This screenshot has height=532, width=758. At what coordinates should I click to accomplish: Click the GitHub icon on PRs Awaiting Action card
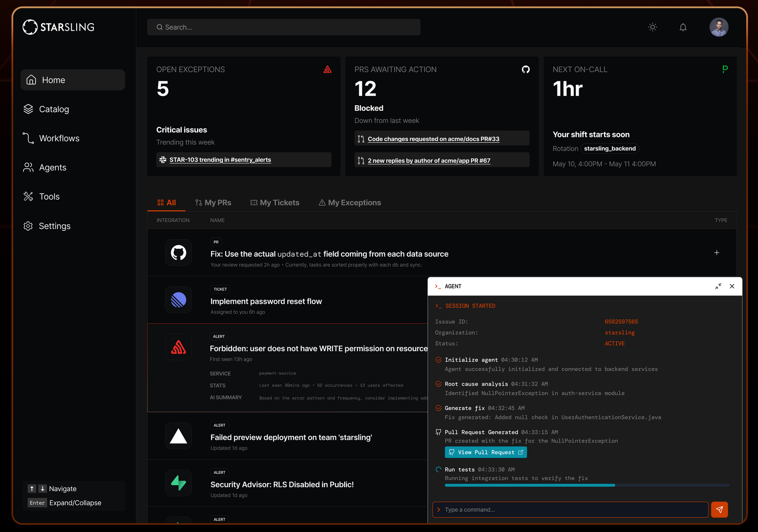click(x=526, y=69)
